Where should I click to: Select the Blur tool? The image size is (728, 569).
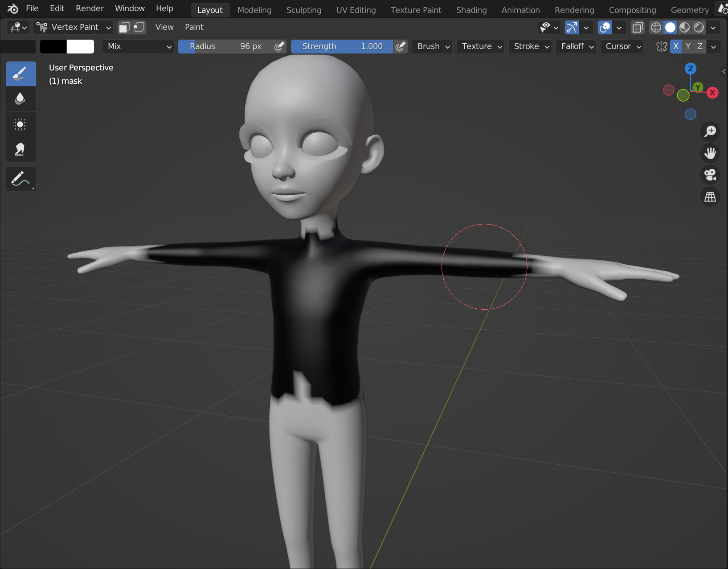click(20, 98)
